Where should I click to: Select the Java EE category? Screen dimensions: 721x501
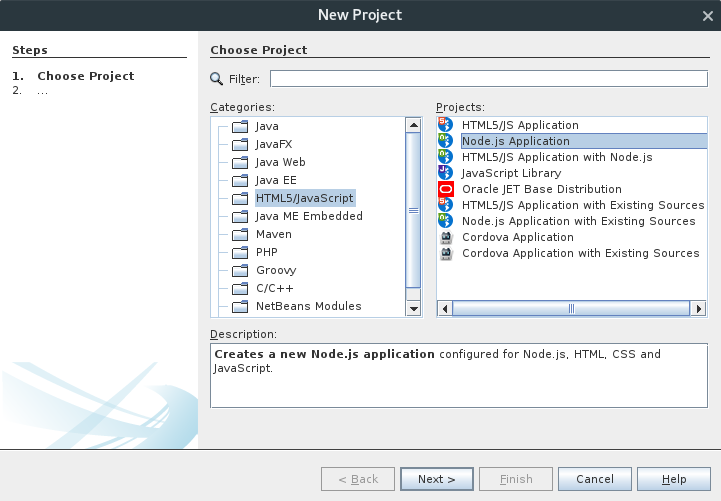pyautogui.click(x=276, y=180)
